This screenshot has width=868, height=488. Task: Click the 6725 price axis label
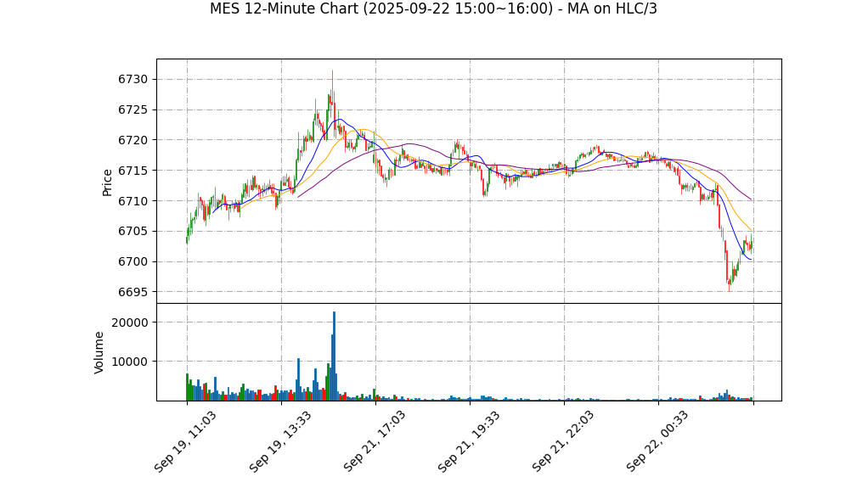pos(132,110)
